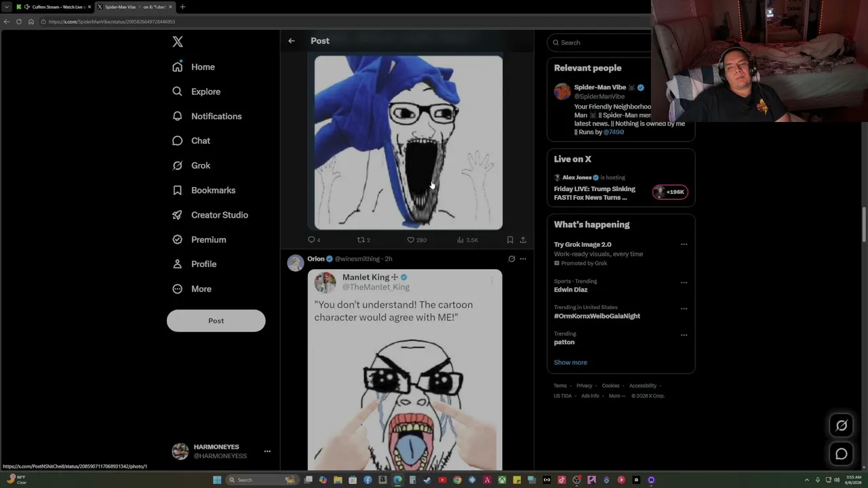Expand the More menu in the sidebar

pyautogui.click(x=191, y=289)
